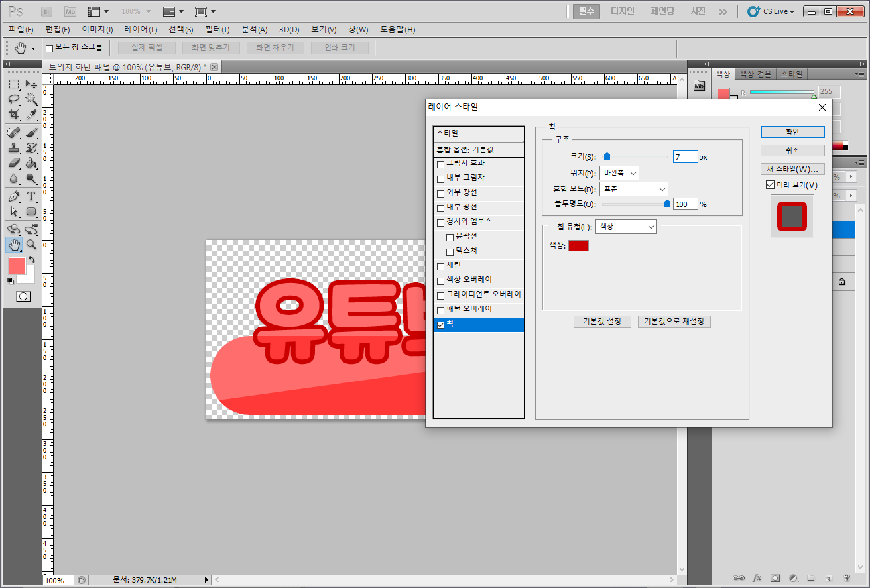Enable the 내부 그림자 checkbox

tap(440, 179)
